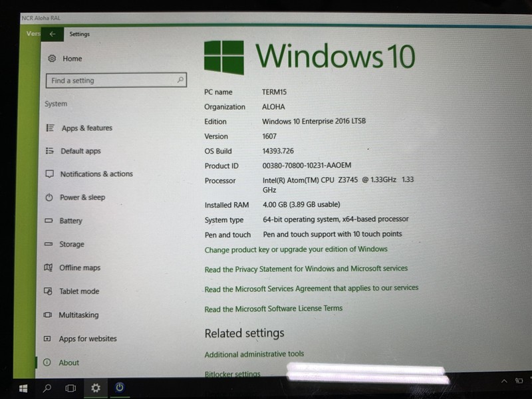Screen dimensions: 532x399
Task: Click the blue power icon on taskbar
Action: pos(120,387)
